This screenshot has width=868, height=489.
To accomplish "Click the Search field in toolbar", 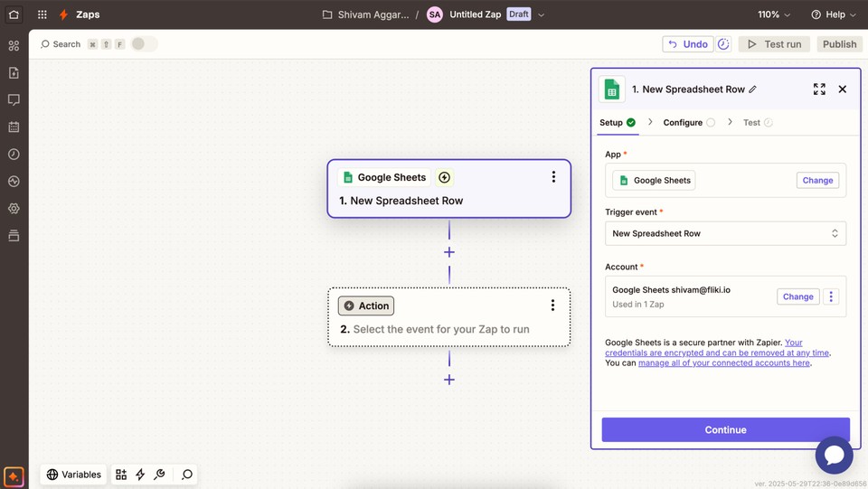I will [61, 44].
